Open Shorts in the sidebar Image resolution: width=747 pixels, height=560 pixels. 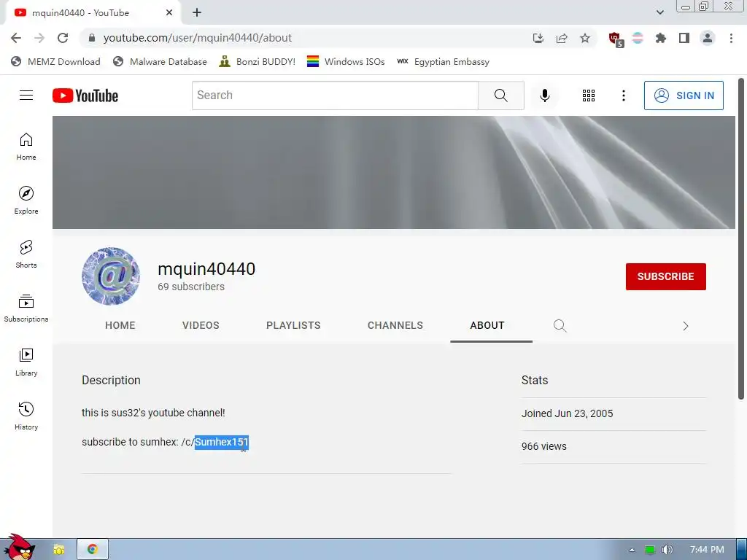(26, 254)
